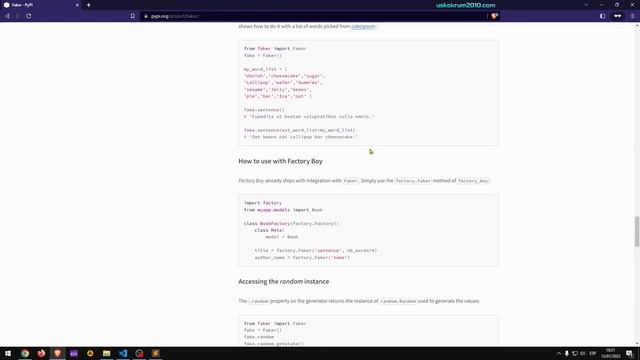Open Sublime Text from the taskbar

(156, 353)
